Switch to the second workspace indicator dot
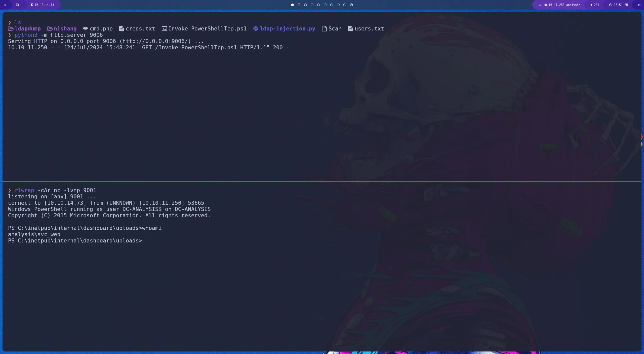 point(299,5)
